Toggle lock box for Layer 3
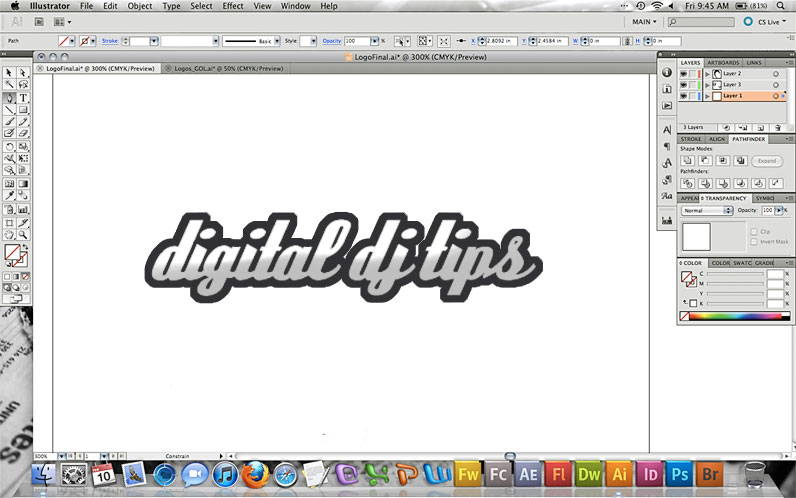Image resolution: width=796 pixels, height=498 pixels. 692,85
